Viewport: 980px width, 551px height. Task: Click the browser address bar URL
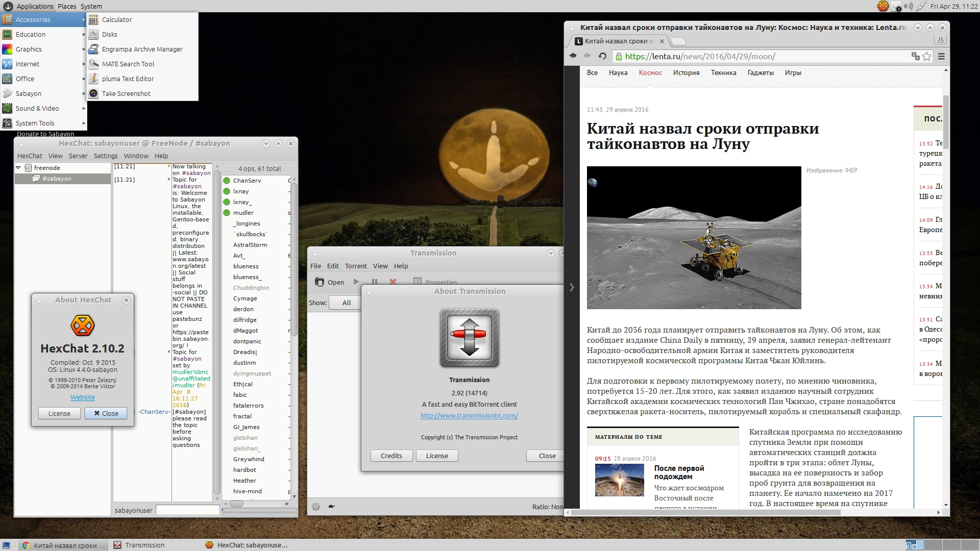click(x=700, y=56)
